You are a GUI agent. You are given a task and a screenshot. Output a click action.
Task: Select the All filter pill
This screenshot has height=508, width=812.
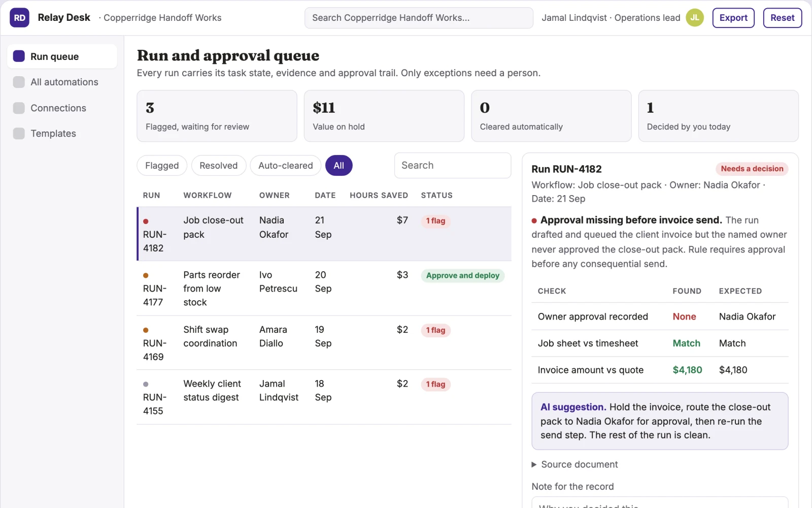[339, 166]
